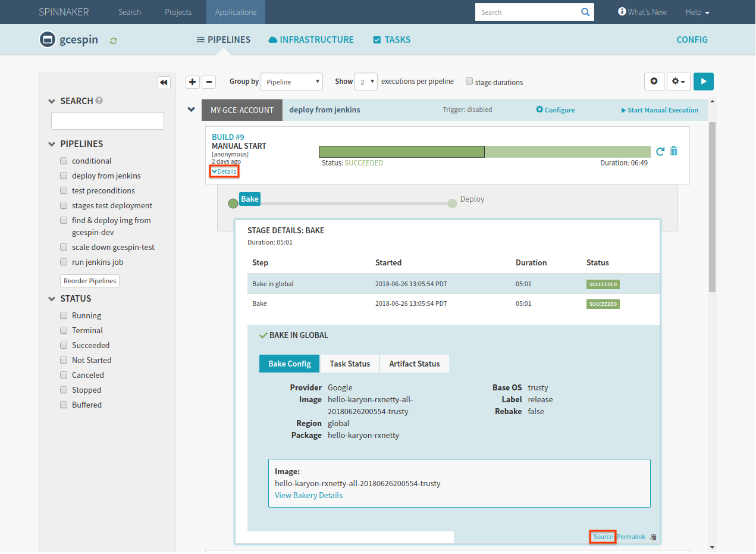Open the Group by Pipeline dropdown
The width and height of the screenshot is (756, 554).
tap(291, 82)
